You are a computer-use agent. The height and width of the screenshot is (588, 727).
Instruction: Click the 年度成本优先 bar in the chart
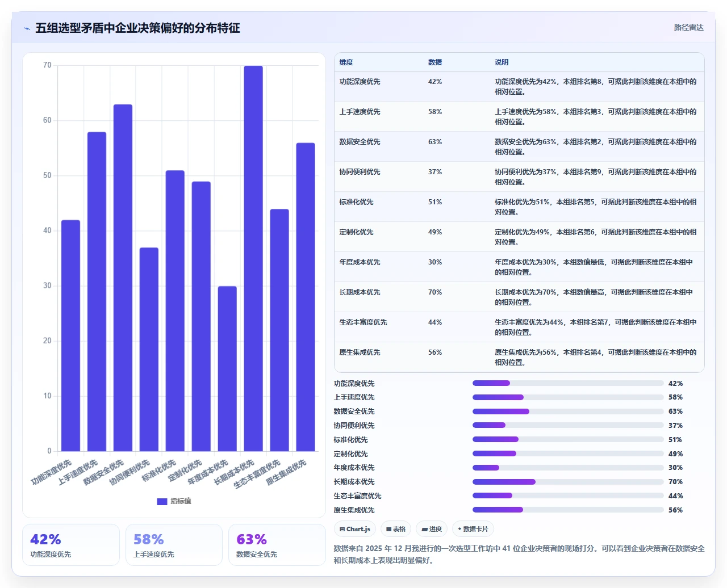click(x=227, y=369)
